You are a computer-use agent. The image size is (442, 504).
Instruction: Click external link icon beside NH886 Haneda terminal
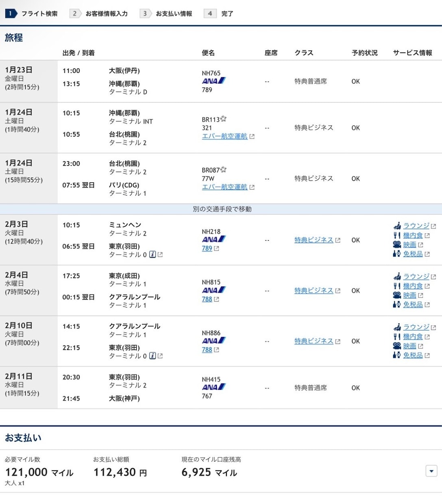(160, 356)
